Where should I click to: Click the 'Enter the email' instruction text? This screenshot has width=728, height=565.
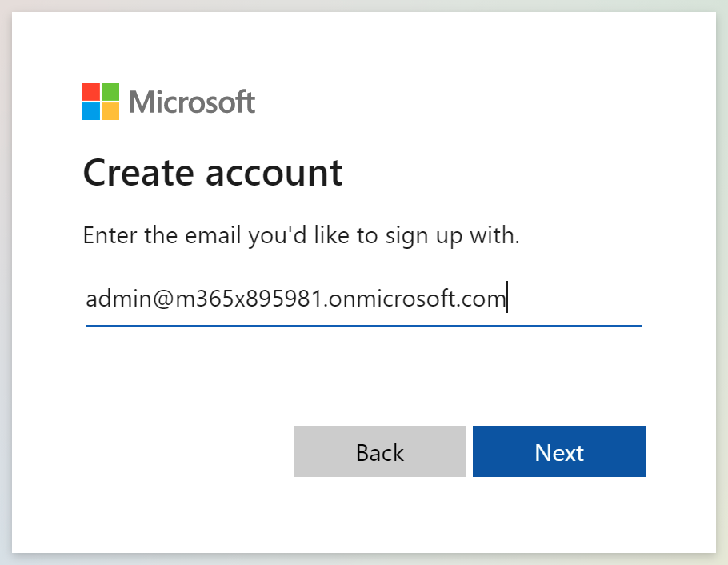point(302,236)
